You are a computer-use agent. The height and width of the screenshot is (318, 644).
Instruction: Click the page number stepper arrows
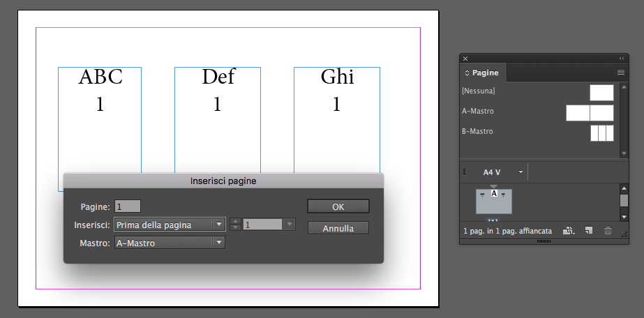coord(235,225)
